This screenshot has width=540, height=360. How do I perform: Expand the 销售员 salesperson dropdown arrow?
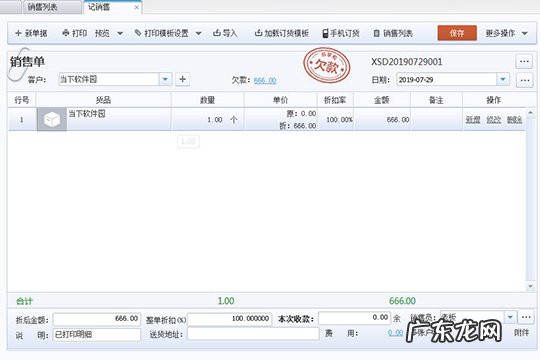tap(510, 317)
